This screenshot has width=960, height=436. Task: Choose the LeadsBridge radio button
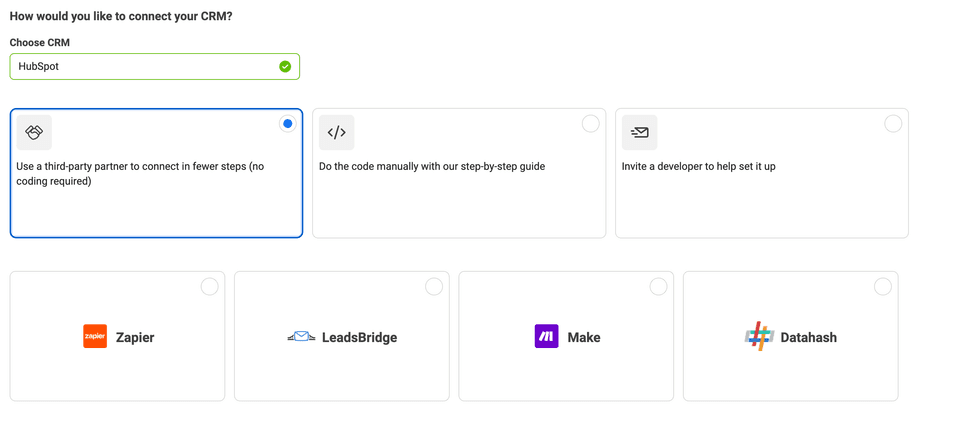(x=434, y=287)
